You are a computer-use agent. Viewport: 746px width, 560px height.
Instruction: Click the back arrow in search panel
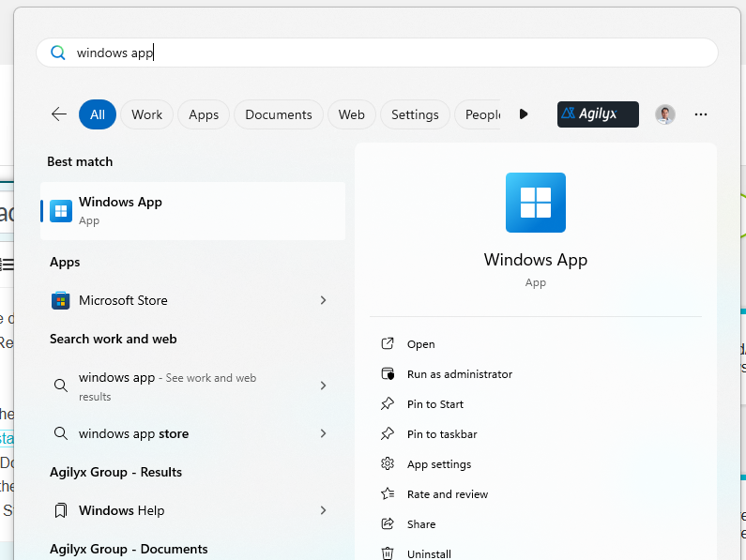(x=59, y=114)
